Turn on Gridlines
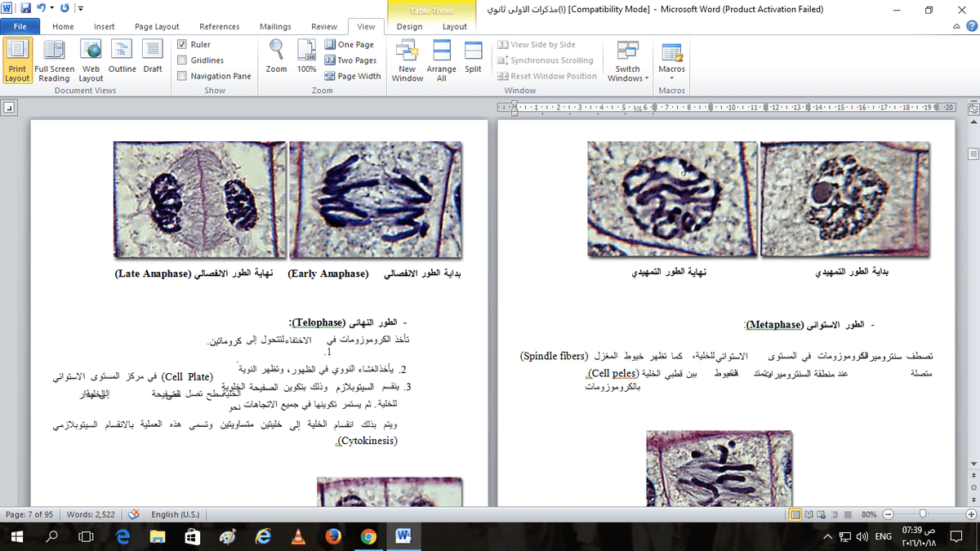980x551 pixels. coord(181,60)
